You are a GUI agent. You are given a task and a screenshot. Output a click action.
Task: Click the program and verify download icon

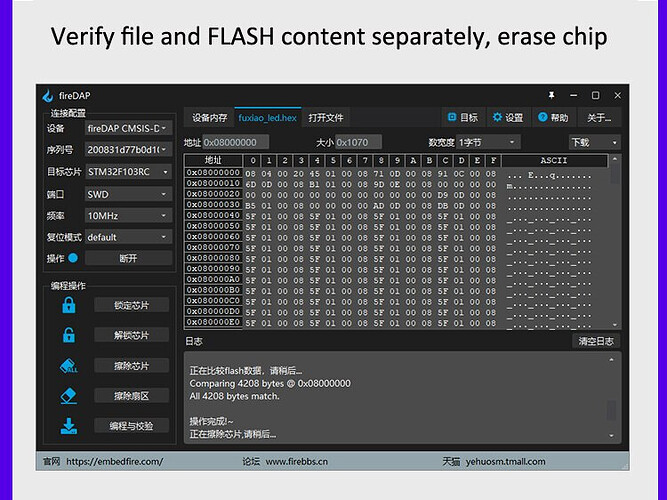[68, 426]
